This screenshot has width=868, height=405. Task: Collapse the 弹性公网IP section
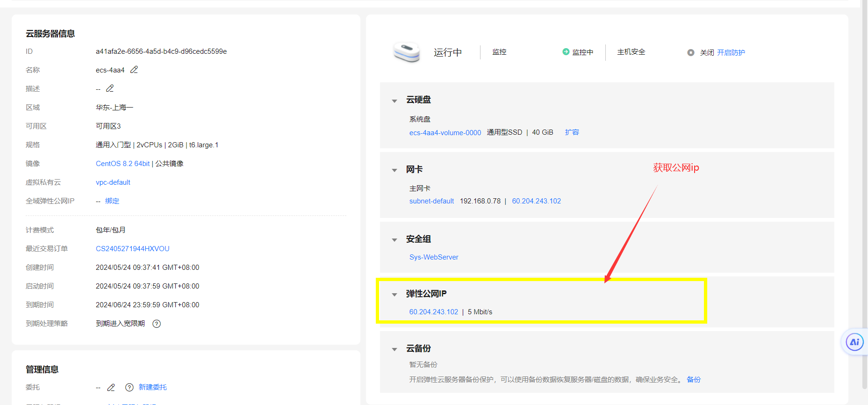click(395, 294)
